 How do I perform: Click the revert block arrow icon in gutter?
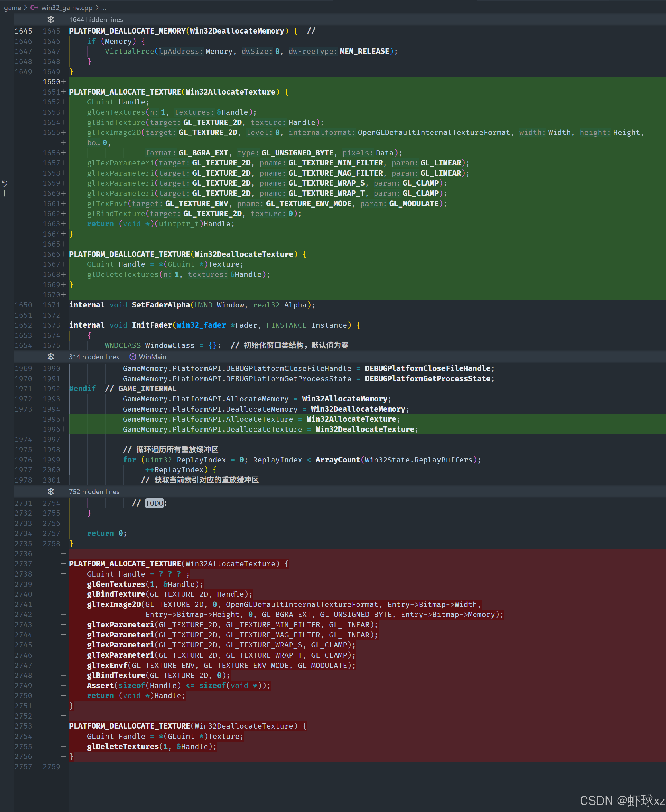tap(5, 183)
